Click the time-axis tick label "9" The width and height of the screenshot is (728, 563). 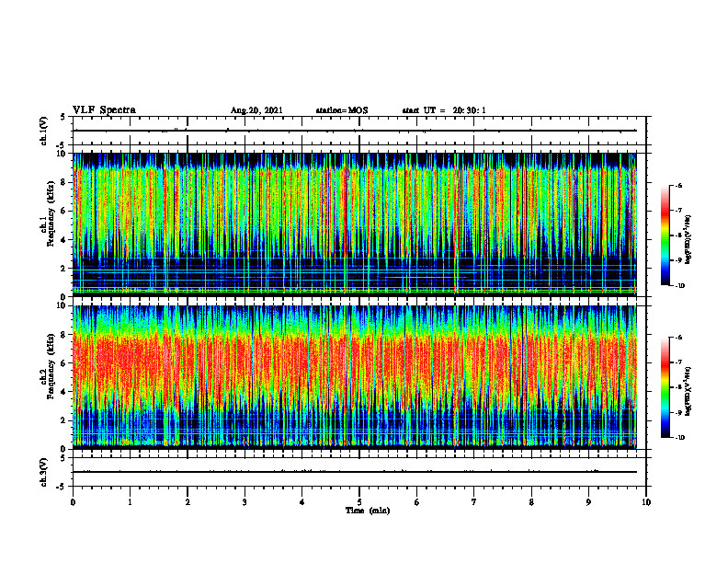coord(588,502)
